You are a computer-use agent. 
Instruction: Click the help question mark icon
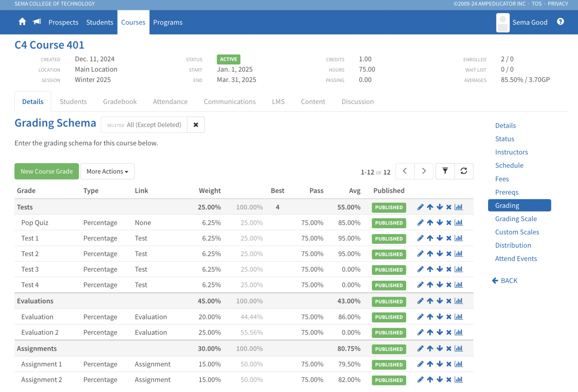pos(560,22)
